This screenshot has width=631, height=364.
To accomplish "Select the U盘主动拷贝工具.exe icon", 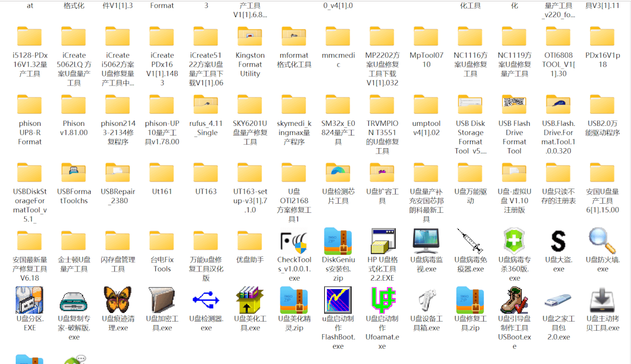I will (602, 300).
